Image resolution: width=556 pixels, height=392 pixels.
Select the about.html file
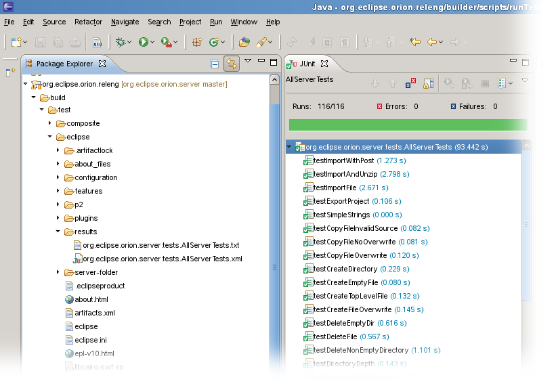[87, 299]
